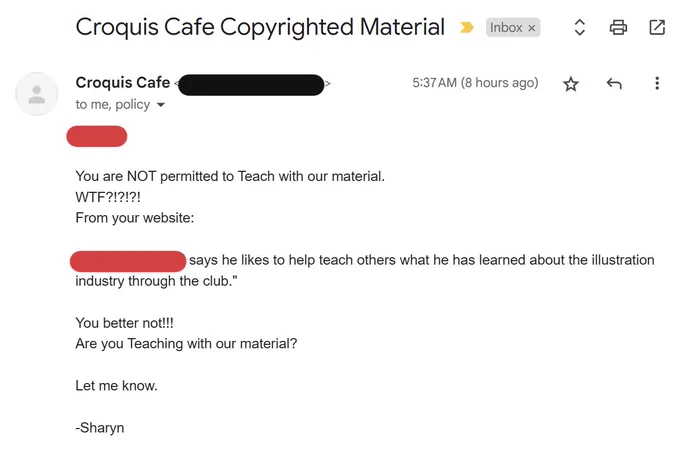Screen dimensions: 680x453
Task: Open the email in a new window
Action: pyautogui.click(x=657, y=27)
